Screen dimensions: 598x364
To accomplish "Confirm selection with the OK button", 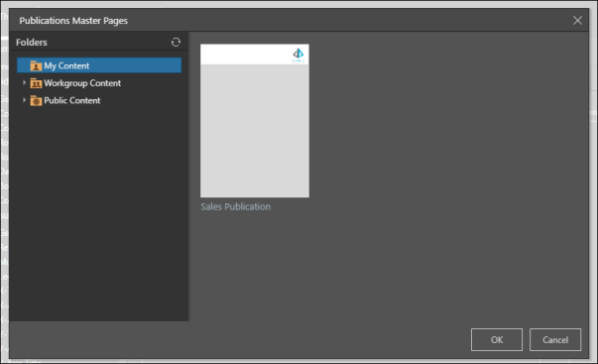I will [497, 339].
